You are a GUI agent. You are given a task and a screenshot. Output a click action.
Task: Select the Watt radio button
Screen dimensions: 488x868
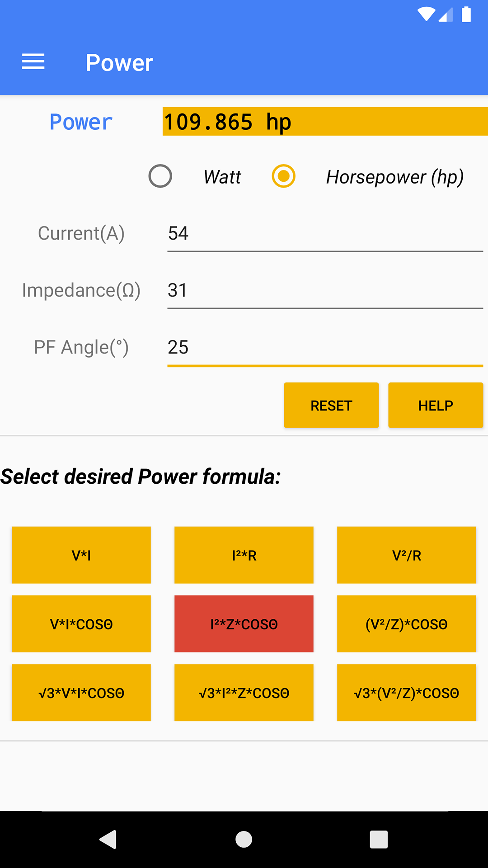coord(160,177)
